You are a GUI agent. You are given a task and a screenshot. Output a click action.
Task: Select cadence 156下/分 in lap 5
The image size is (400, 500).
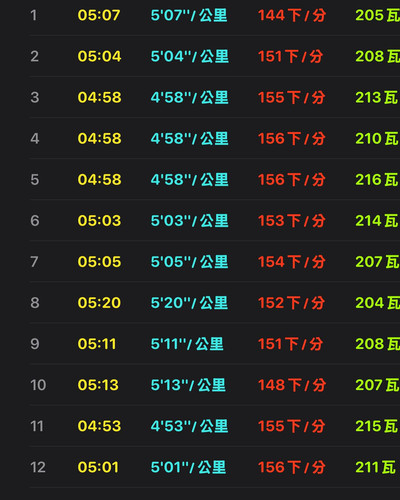pyautogui.click(x=292, y=180)
